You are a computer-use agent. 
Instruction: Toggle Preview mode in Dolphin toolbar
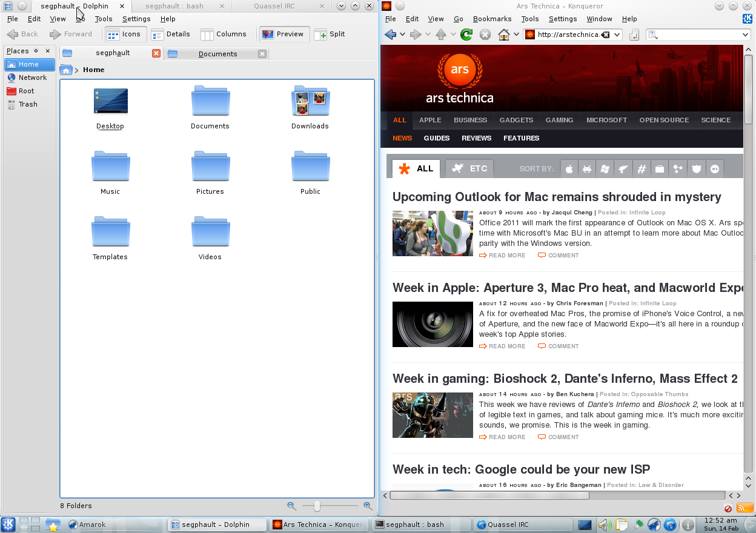(284, 35)
